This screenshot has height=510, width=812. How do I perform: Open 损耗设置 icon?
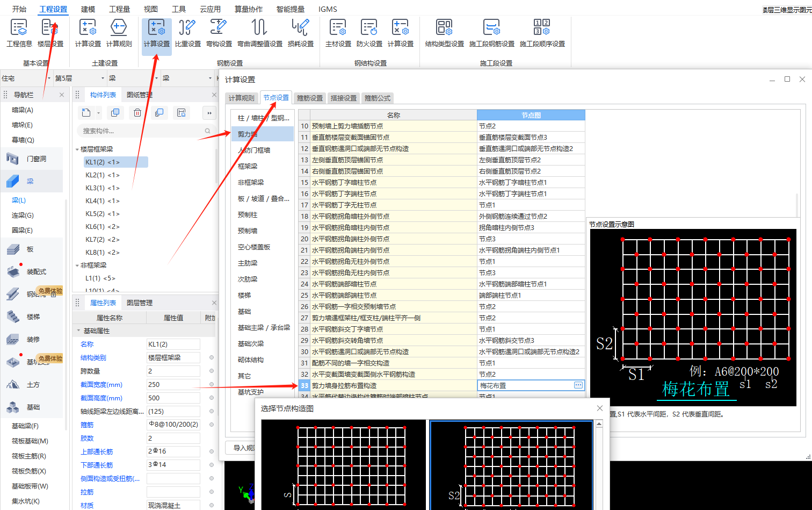[x=301, y=33]
